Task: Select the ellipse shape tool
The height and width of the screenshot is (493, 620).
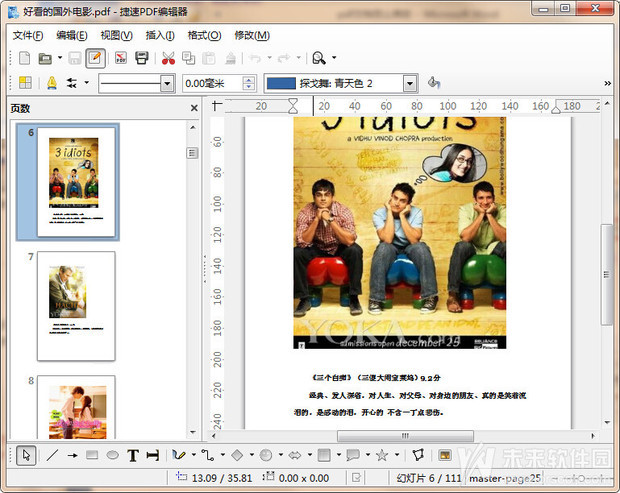Action: pyautogui.click(x=113, y=455)
